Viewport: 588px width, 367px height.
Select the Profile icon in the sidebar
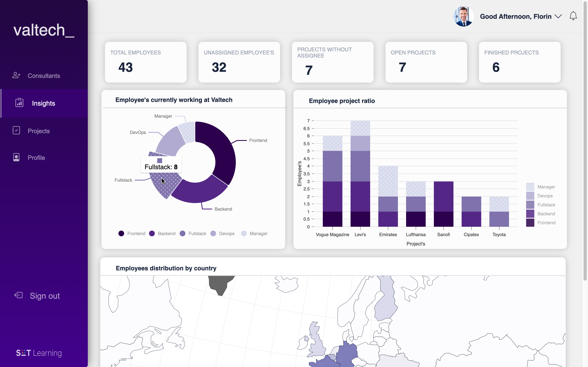(x=16, y=157)
